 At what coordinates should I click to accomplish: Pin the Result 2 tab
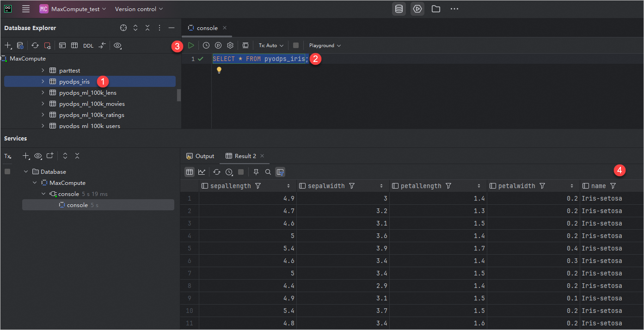[x=256, y=172]
